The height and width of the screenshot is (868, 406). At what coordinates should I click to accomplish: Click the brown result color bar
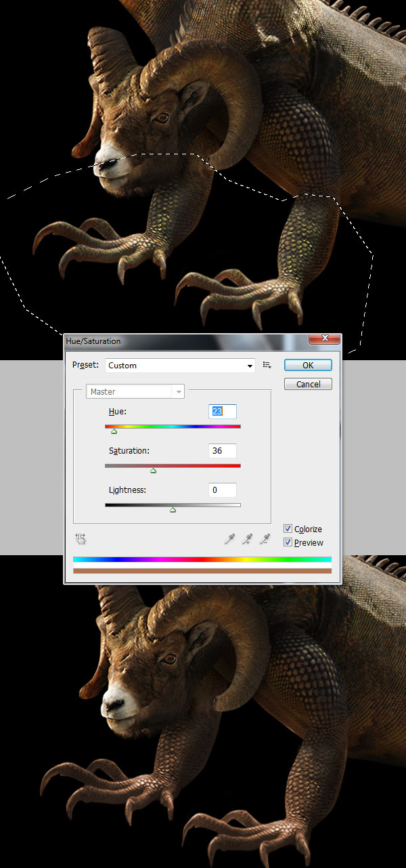(x=202, y=571)
